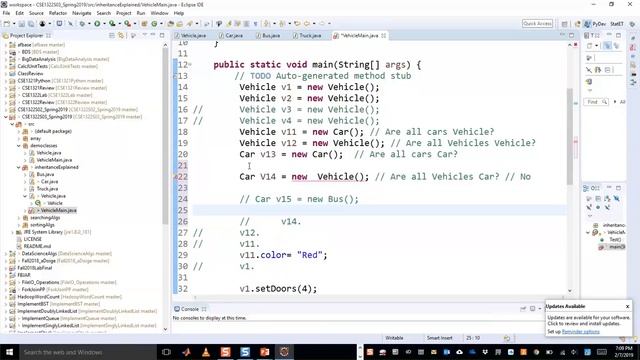Expand the searchingAlgs package

tap(18, 218)
